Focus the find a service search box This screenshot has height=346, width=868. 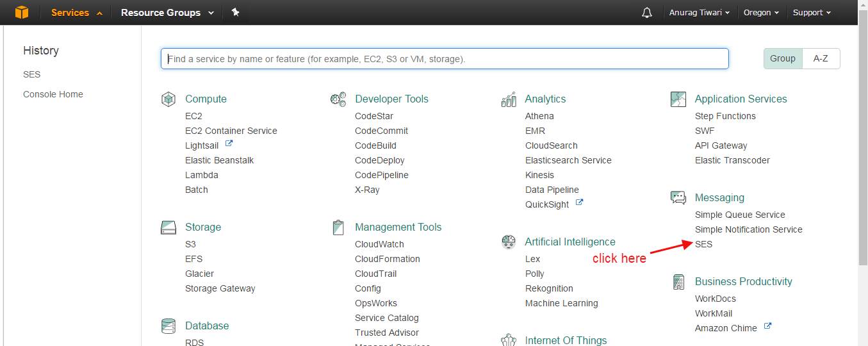click(445, 59)
